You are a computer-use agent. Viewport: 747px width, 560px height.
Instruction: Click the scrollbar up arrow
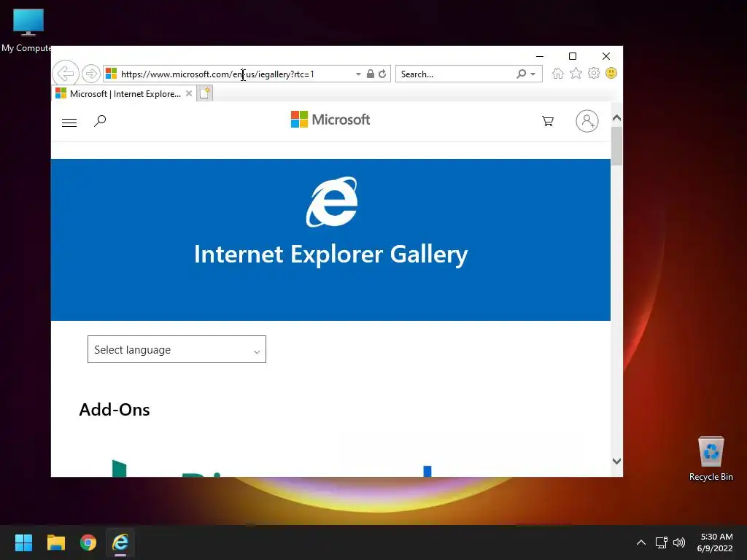[x=616, y=117]
